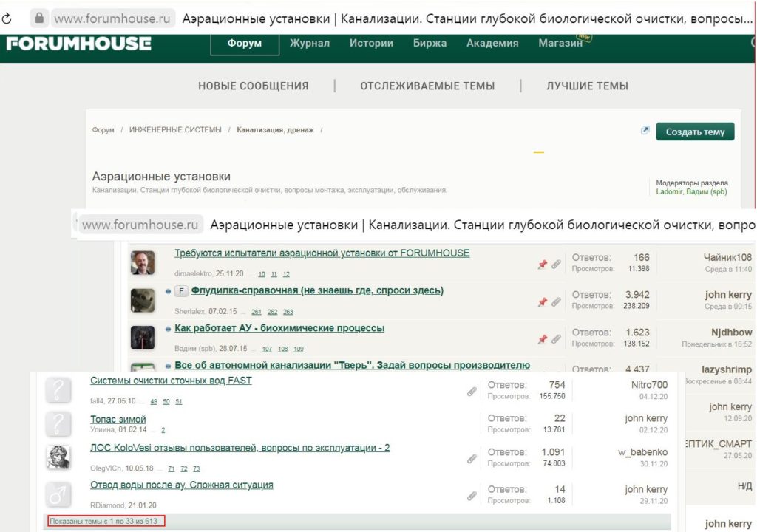Click the F prefix badge on Флудилка thread
Screen dimensions: 757x532
(181, 291)
